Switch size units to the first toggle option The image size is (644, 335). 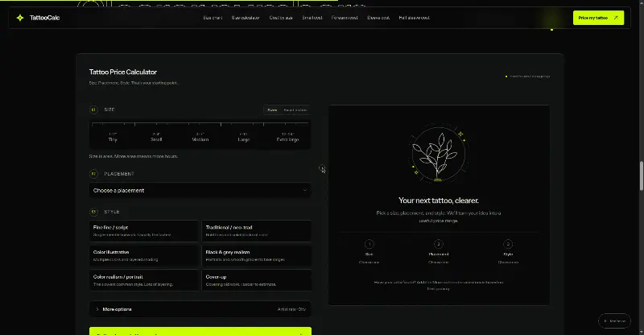point(272,110)
